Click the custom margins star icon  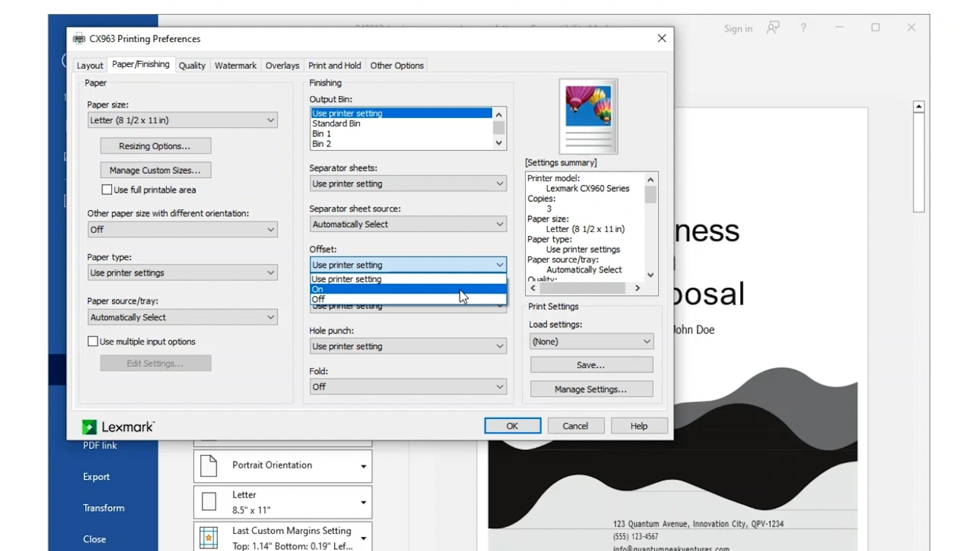click(208, 537)
